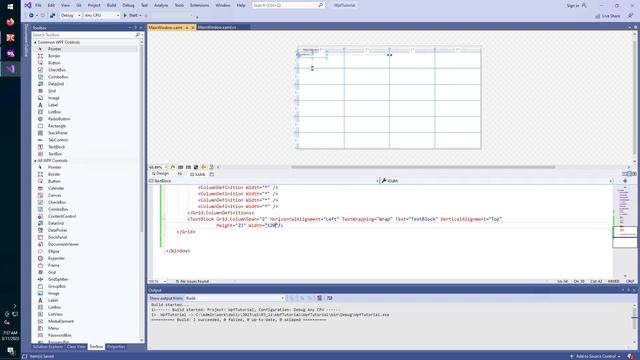
Task: Open Visual Studio from the taskbar
Action: (10, 69)
